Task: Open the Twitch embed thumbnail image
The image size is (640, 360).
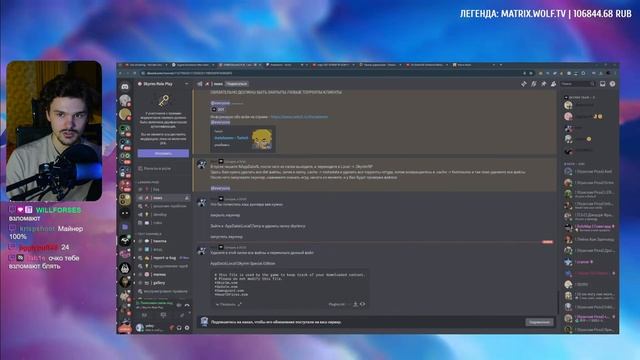Action: click(261, 139)
